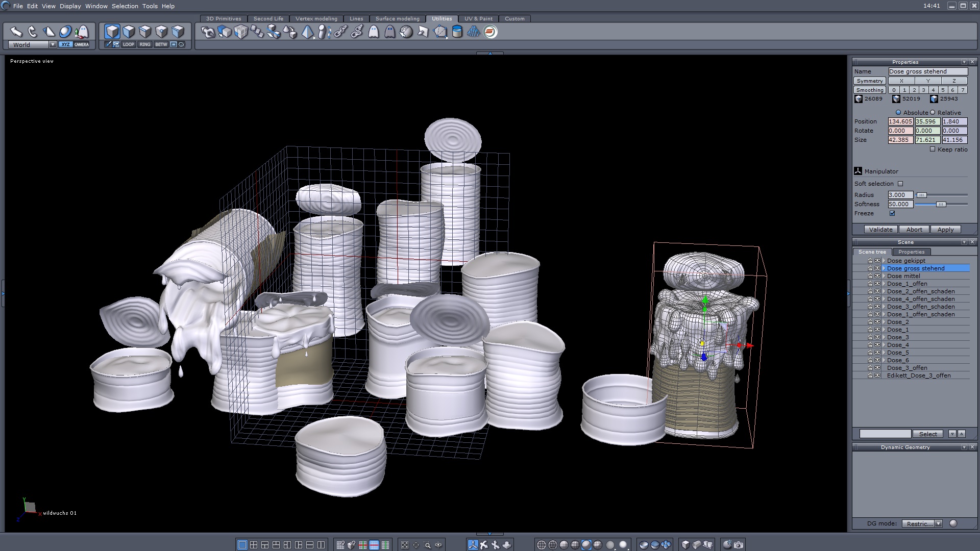Adjust the Softness slider handle
Screen dimensions: 980x551
(x=941, y=204)
